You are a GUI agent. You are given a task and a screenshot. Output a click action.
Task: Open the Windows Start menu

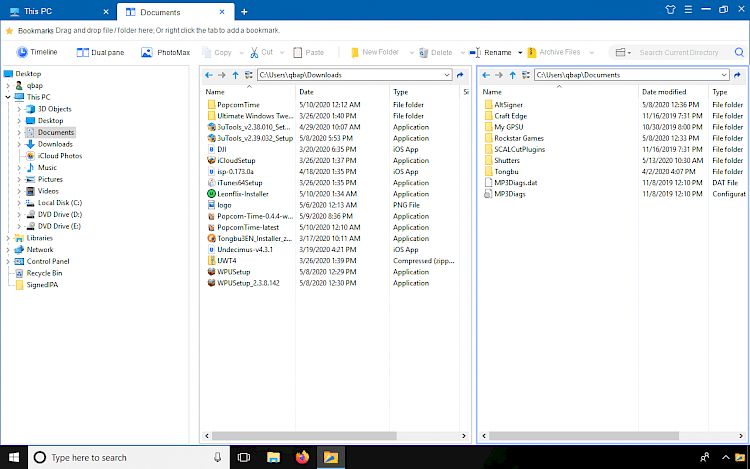point(14,458)
